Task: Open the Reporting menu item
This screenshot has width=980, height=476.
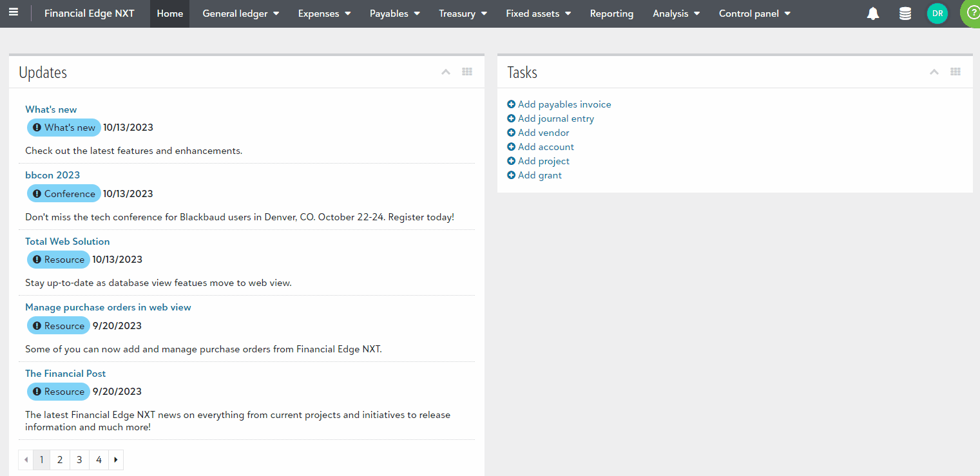Action: pyautogui.click(x=611, y=14)
